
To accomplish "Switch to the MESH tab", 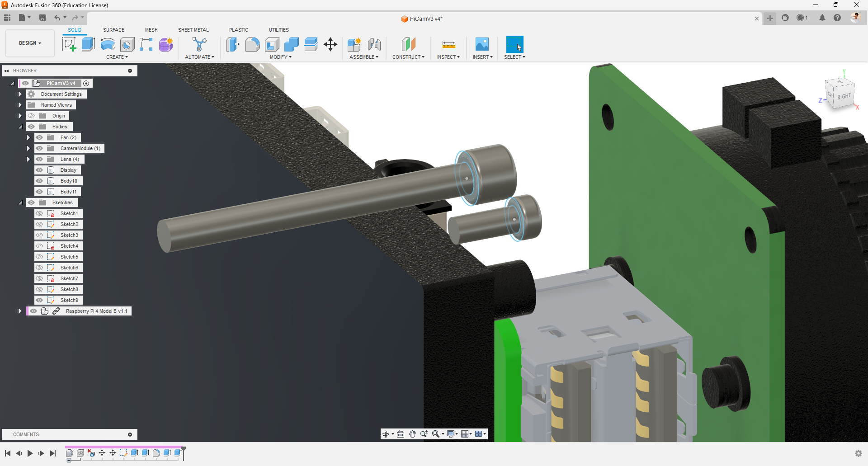I will click(x=151, y=30).
